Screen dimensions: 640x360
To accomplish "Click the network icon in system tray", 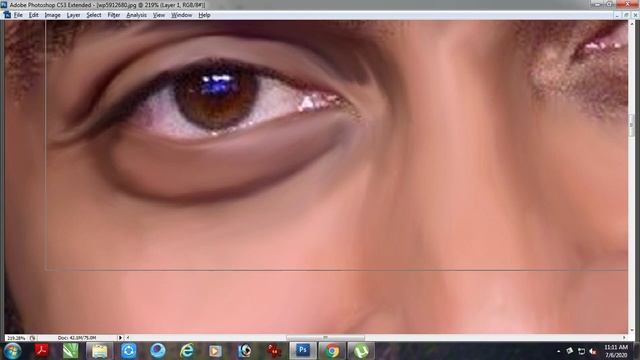I will (581, 351).
